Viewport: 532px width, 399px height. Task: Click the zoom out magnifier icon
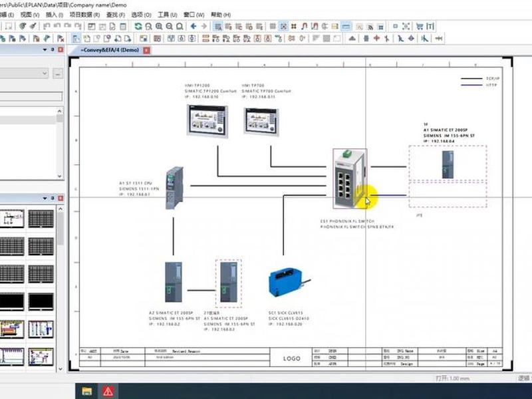[170, 27]
